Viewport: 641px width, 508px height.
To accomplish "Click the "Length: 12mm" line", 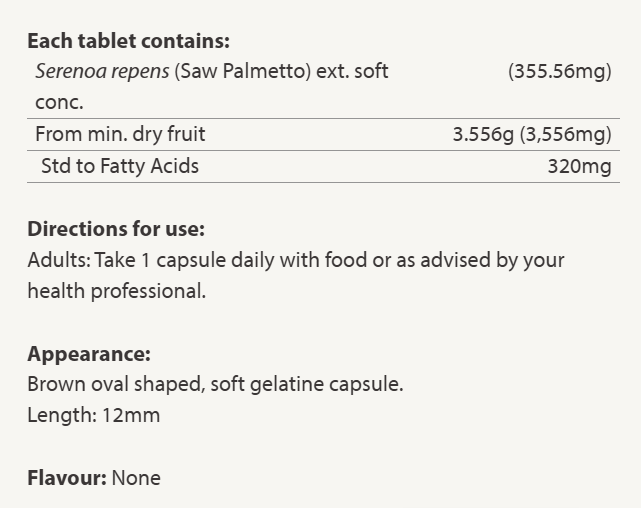I will (93, 415).
